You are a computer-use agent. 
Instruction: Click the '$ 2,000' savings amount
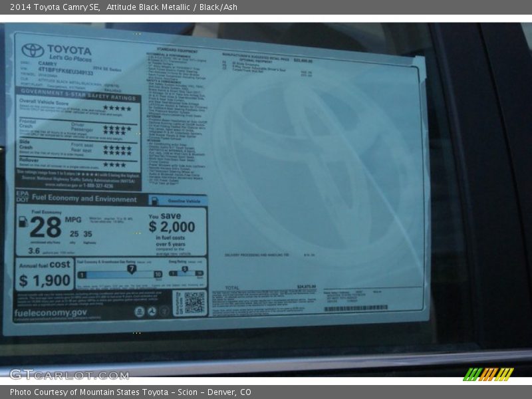pyautogui.click(x=172, y=227)
